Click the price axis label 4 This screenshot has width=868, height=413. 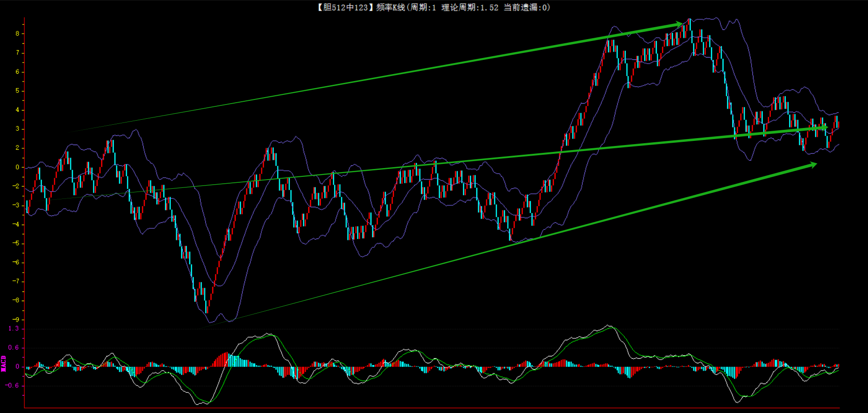tap(17, 110)
